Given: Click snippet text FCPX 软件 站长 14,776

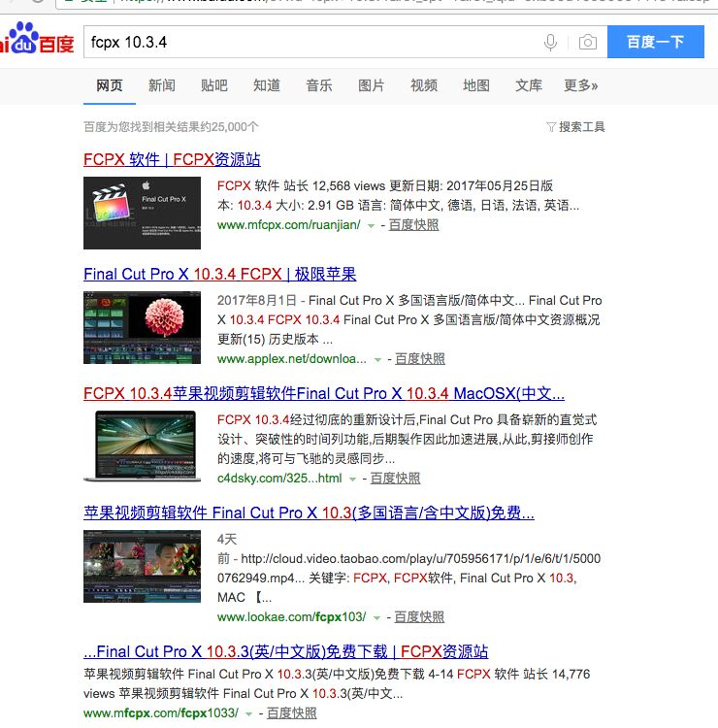Looking at the screenshot, I should pyautogui.click(x=523, y=675).
